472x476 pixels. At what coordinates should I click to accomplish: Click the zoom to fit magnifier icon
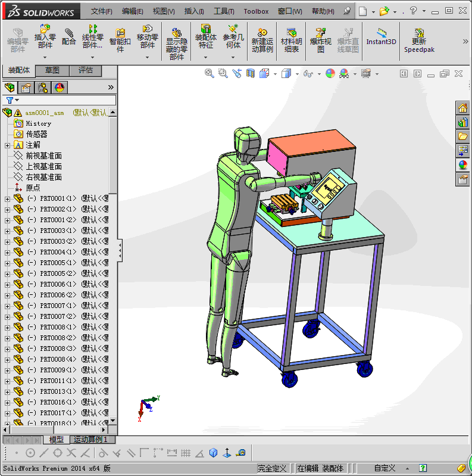click(x=209, y=73)
